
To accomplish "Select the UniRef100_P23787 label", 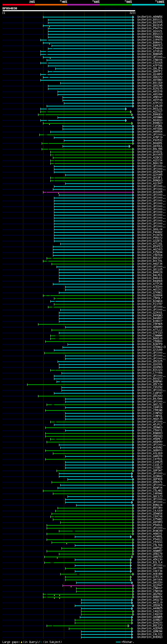I will 150,304.
